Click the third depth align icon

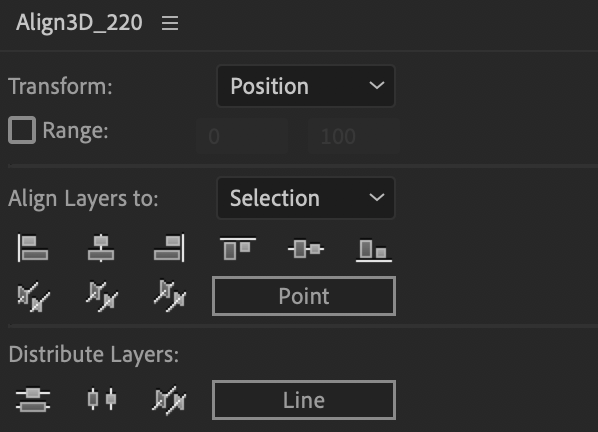[x=170, y=297]
